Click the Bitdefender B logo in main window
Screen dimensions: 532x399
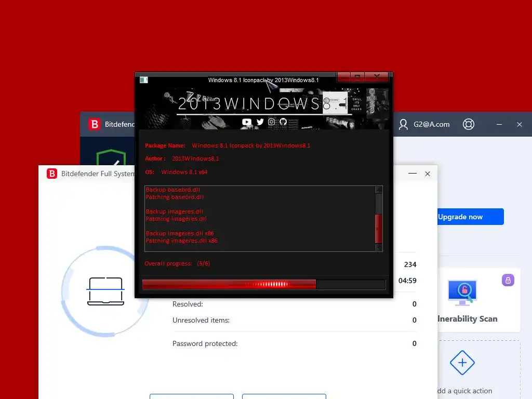[x=95, y=124]
